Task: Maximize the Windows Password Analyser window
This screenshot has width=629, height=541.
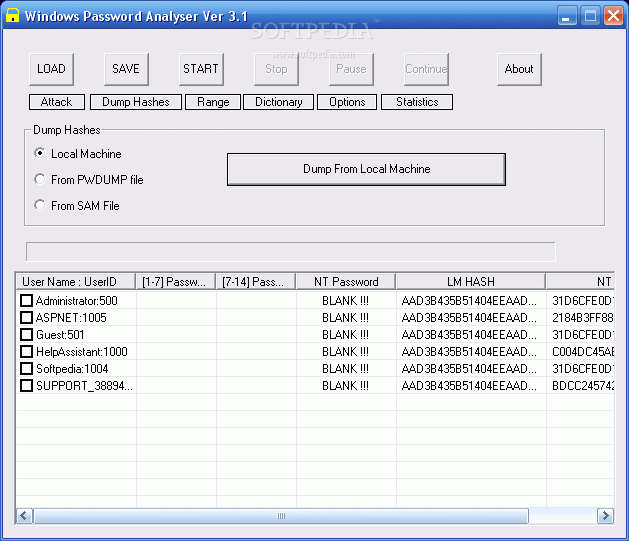Action: tap(590, 16)
